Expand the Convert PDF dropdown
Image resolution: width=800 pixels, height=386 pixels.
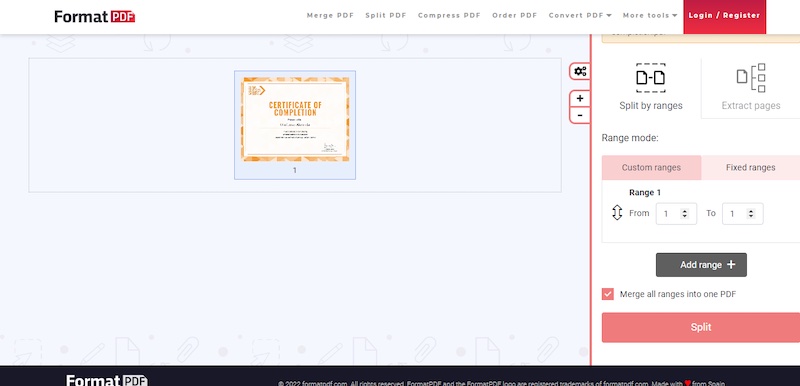(580, 15)
